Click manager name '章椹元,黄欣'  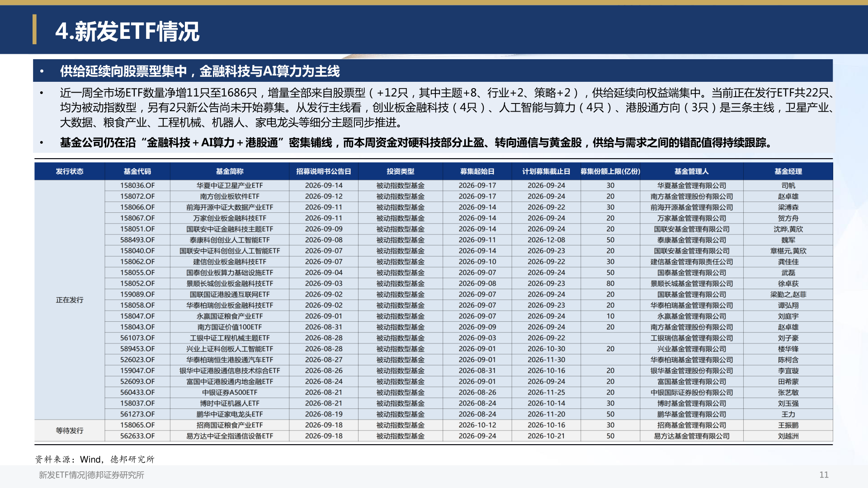click(x=788, y=251)
